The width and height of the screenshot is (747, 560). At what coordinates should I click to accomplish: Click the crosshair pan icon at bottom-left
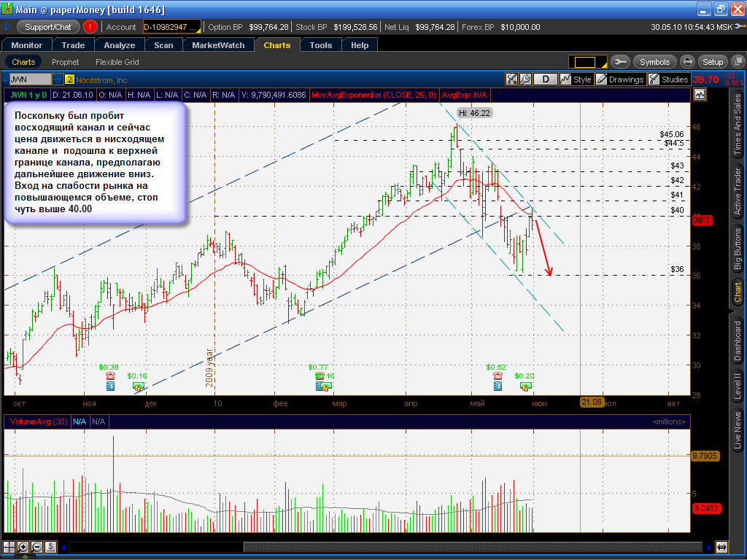(x=9, y=547)
